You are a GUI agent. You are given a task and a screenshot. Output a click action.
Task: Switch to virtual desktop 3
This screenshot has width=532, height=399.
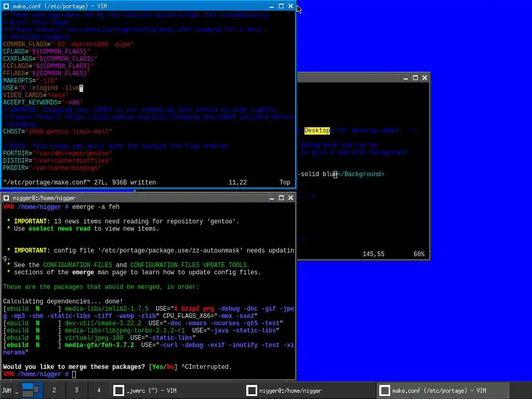click(x=77, y=390)
